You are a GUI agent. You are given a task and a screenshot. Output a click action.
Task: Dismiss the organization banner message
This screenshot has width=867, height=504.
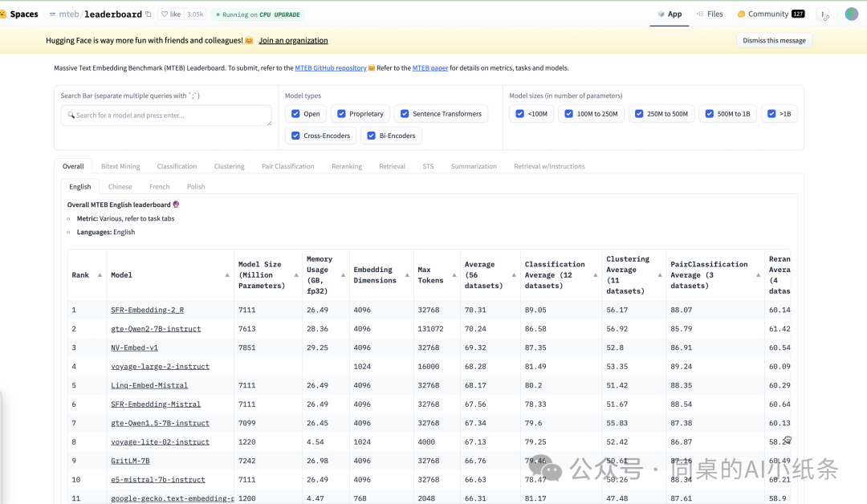[x=774, y=40]
